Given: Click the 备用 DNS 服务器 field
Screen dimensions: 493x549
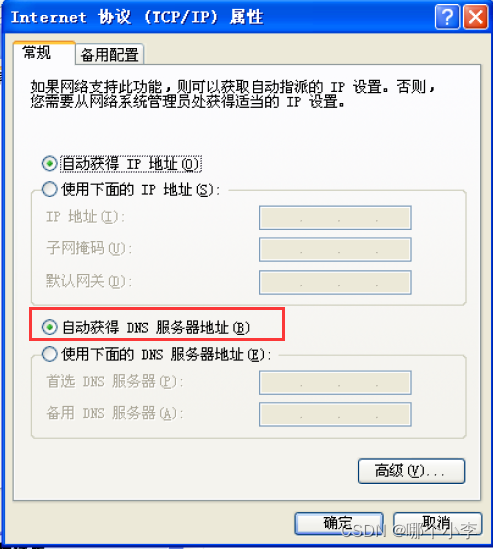Looking at the screenshot, I should (335, 415).
